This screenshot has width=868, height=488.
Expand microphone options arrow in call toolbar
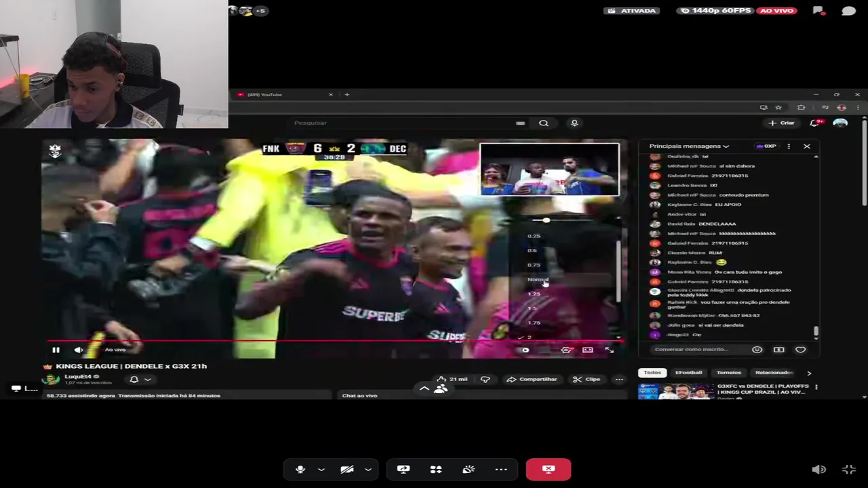click(321, 469)
